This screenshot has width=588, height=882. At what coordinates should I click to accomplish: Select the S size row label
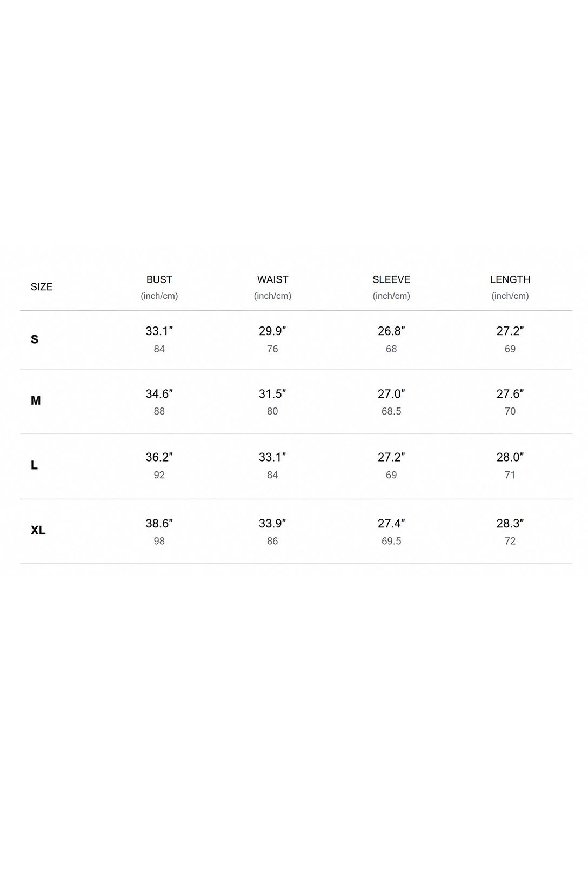click(x=35, y=339)
